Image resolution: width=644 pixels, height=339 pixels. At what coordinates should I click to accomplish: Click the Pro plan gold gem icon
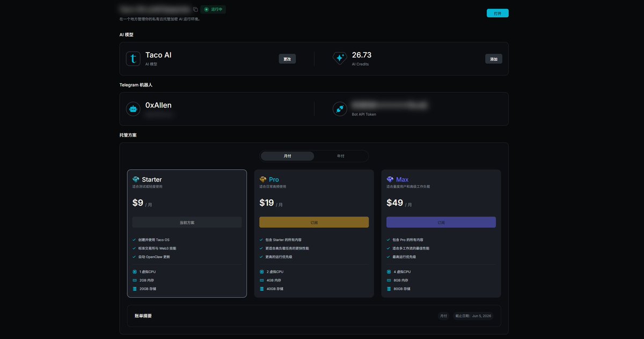tap(263, 179)
